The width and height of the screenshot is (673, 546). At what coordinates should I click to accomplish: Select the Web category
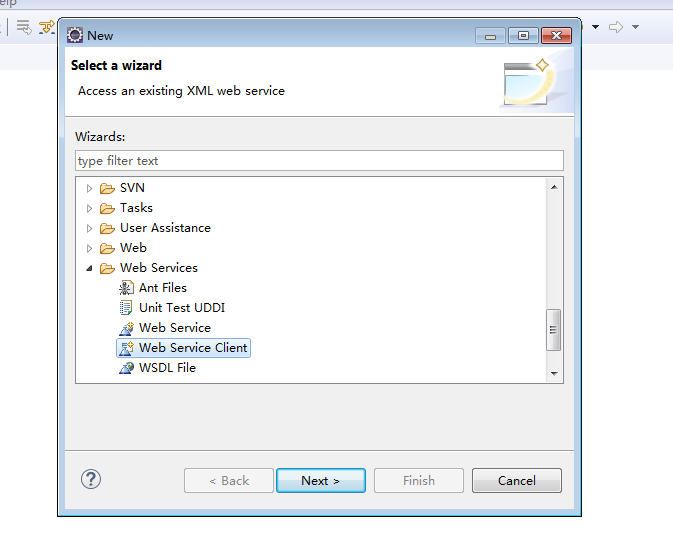(133, 248)
